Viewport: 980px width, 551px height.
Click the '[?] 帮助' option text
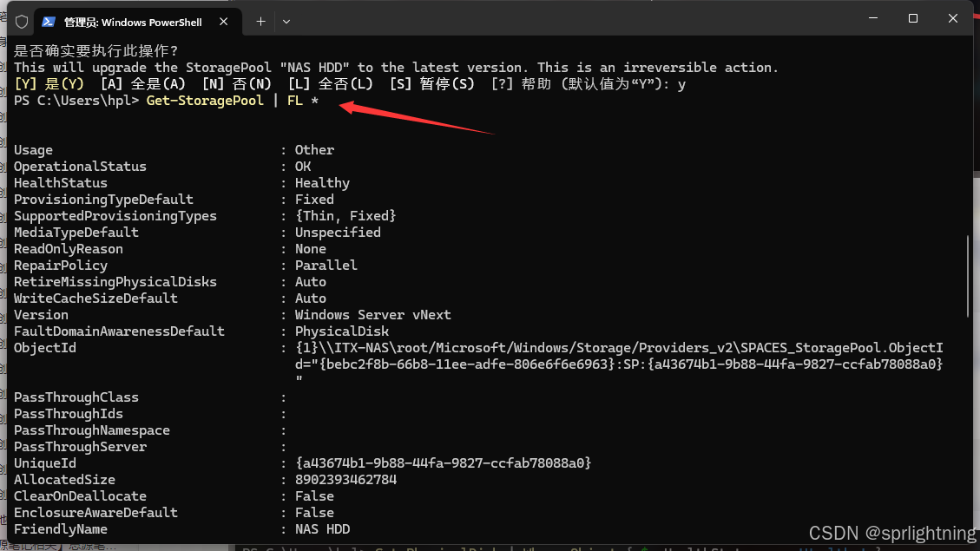click(x=521, y=83)
